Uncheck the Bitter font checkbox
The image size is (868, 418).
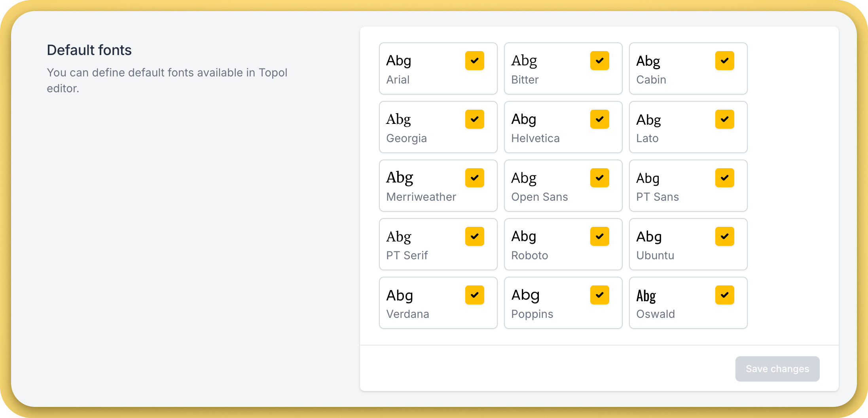point(599,61)
